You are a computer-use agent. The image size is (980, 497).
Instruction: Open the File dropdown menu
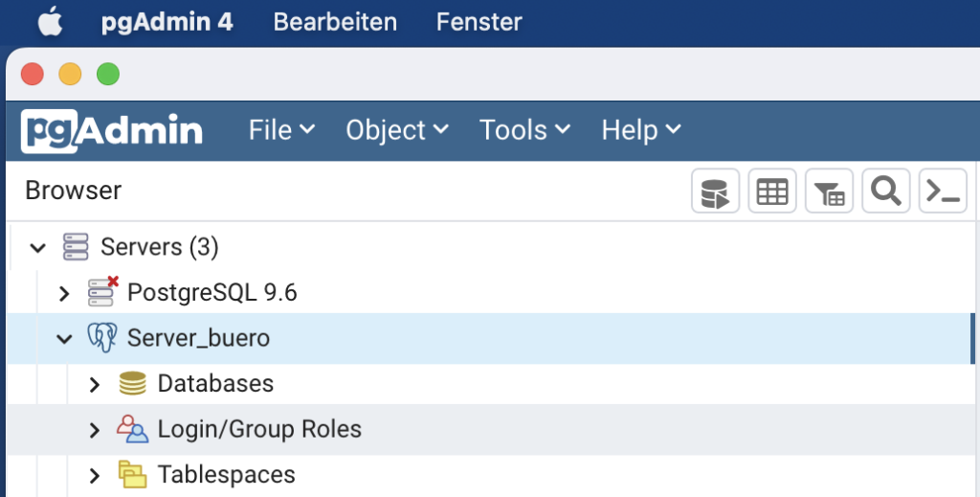pos(281,130)
